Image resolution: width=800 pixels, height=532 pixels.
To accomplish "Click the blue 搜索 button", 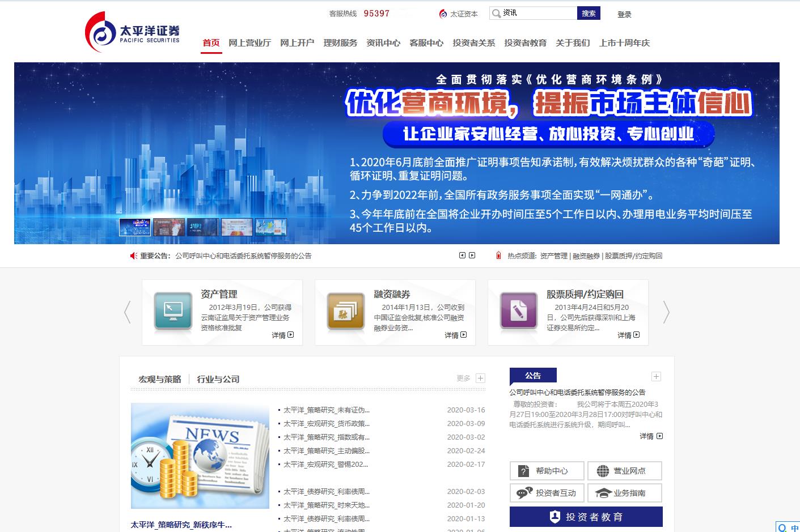I will pyautogui.click(x=589, y=13).
